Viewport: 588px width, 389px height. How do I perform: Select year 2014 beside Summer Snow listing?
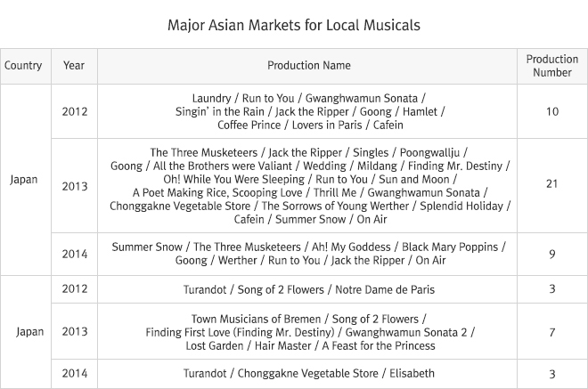click(x=75, y=254)
